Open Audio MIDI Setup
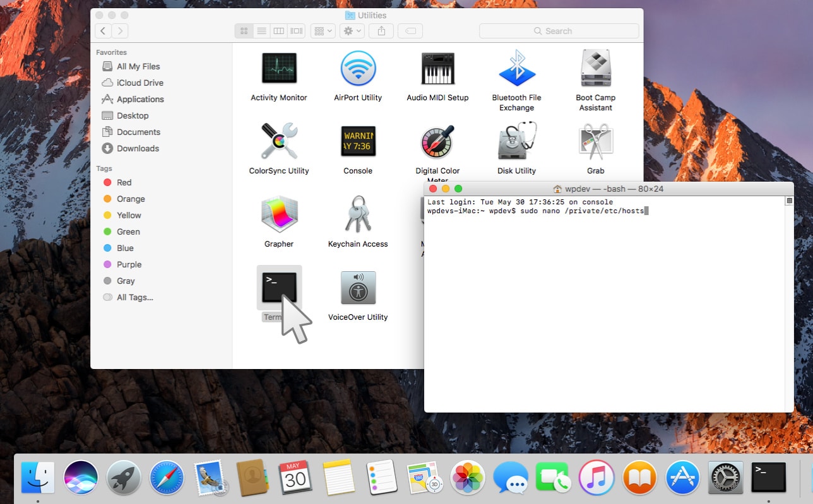This screenshot has height=504, width=813. point(437,68)
